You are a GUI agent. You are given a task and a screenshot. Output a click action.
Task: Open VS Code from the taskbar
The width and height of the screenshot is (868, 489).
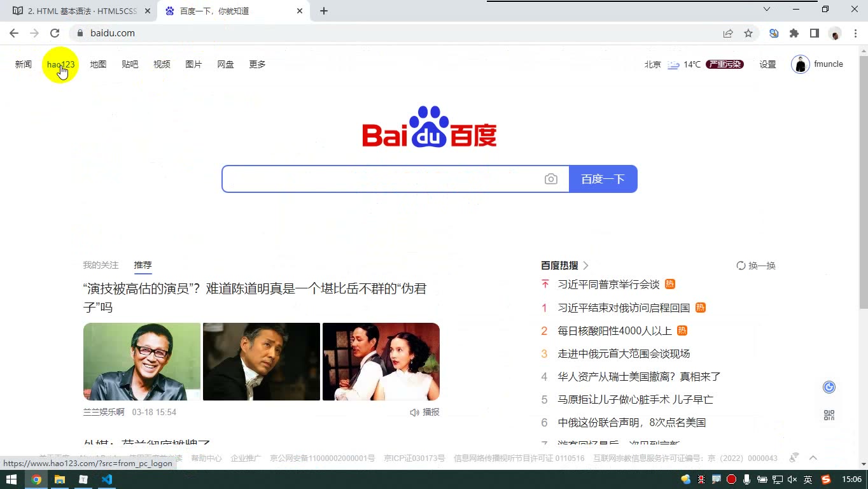(107, 479)
